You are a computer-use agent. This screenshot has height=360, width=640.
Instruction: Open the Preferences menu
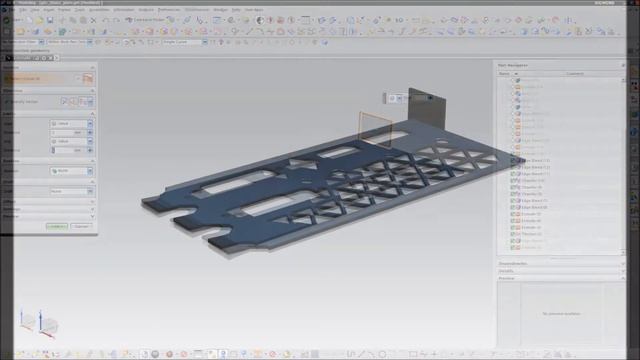169,9
